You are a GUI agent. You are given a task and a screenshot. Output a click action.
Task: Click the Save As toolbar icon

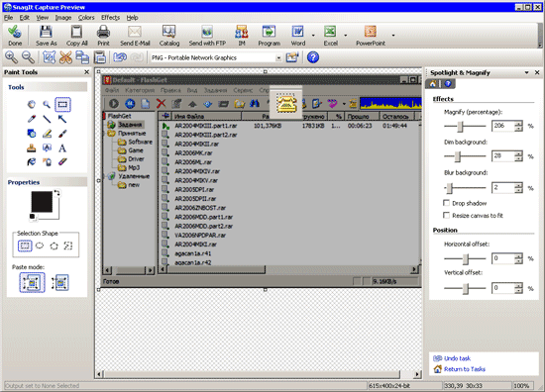[x=46, y=32]
